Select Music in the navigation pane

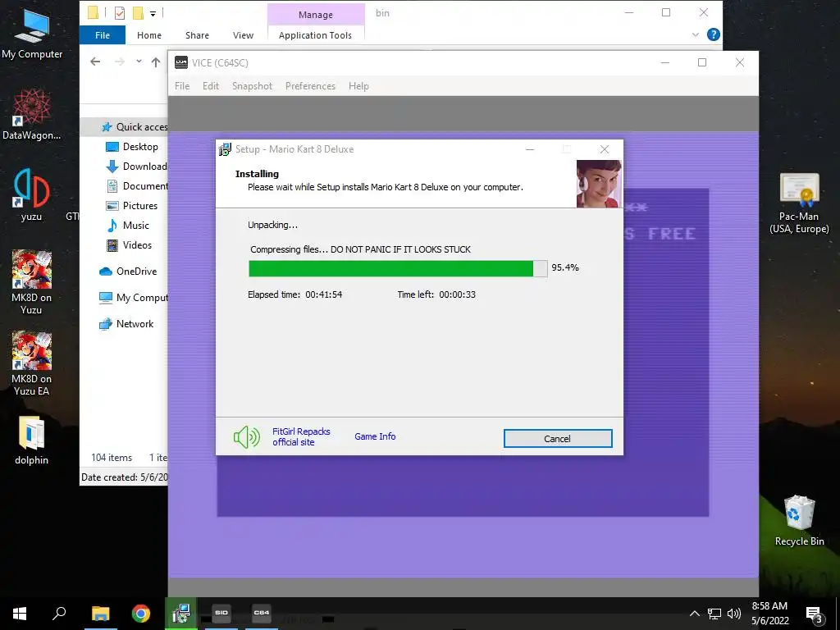[127, 225]
